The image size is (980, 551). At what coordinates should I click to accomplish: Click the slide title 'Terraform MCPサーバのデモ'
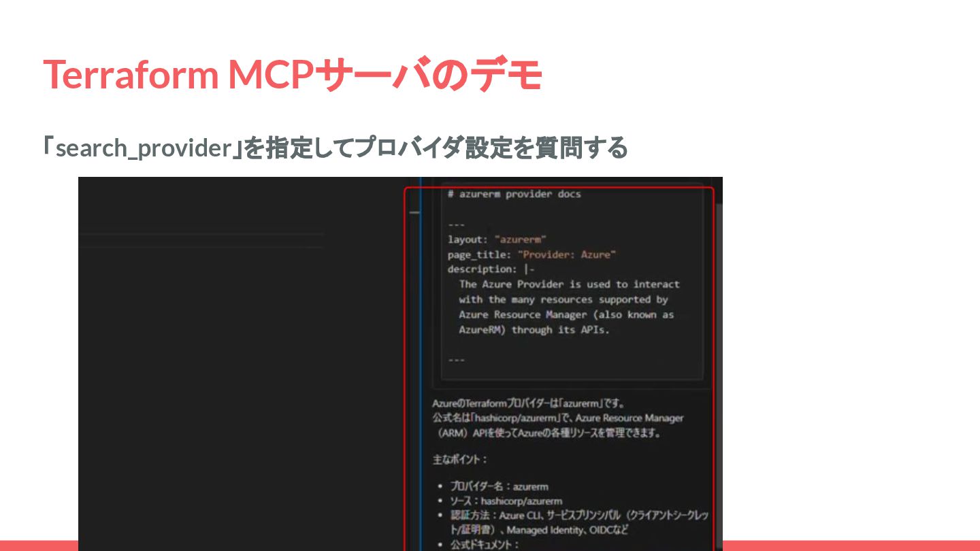point(292,74)
